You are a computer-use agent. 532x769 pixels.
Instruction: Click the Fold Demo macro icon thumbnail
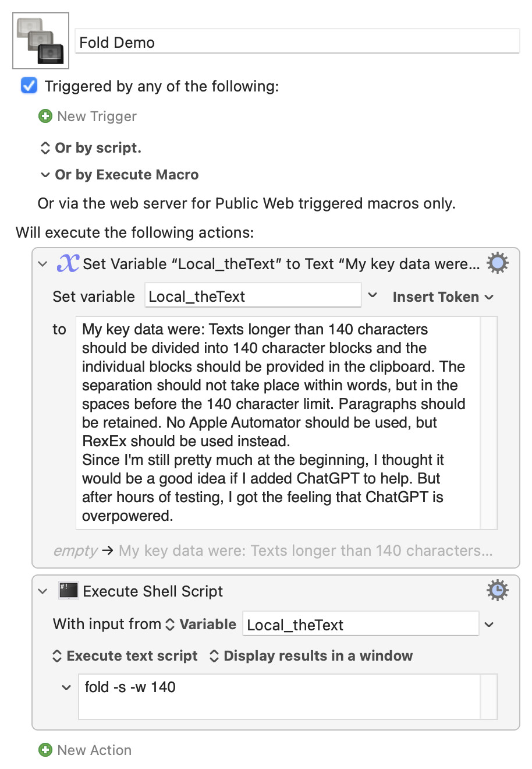41,41
